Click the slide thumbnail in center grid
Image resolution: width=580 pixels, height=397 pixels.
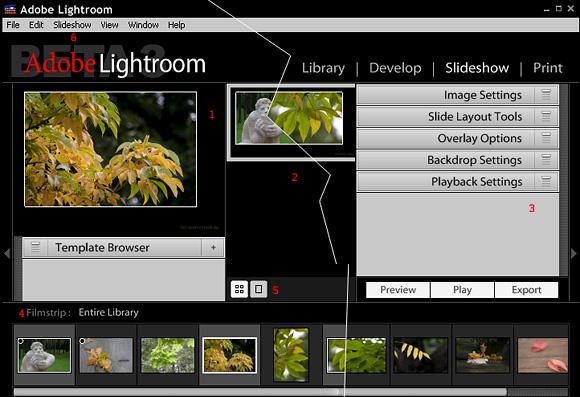[289, 118]
